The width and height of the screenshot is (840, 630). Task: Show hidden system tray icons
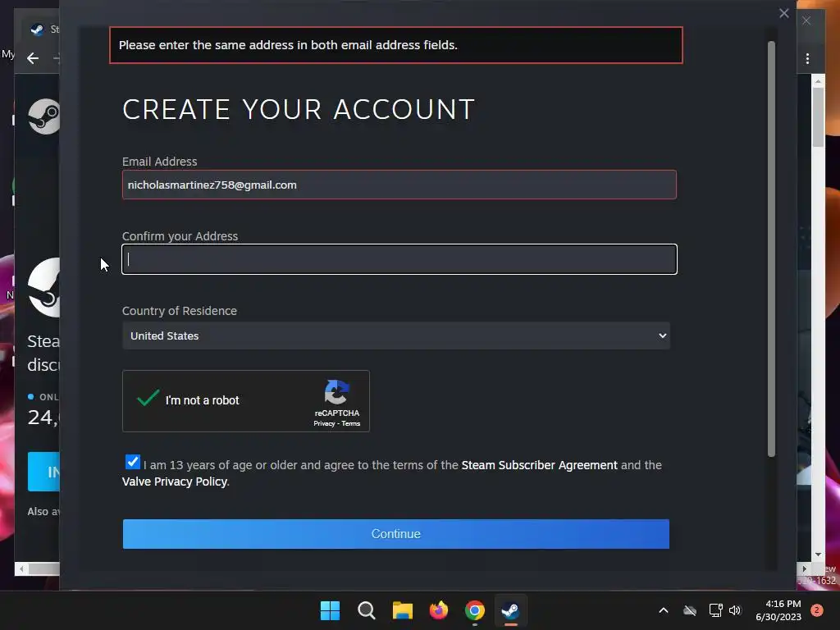coord(663,610)
